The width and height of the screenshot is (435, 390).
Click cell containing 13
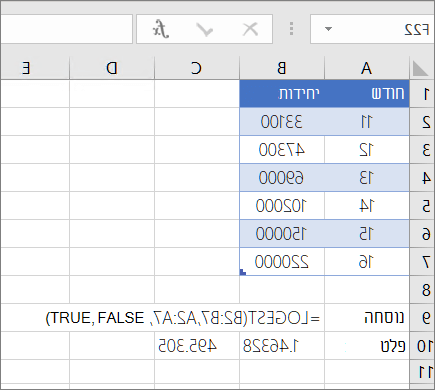[367, 178]
